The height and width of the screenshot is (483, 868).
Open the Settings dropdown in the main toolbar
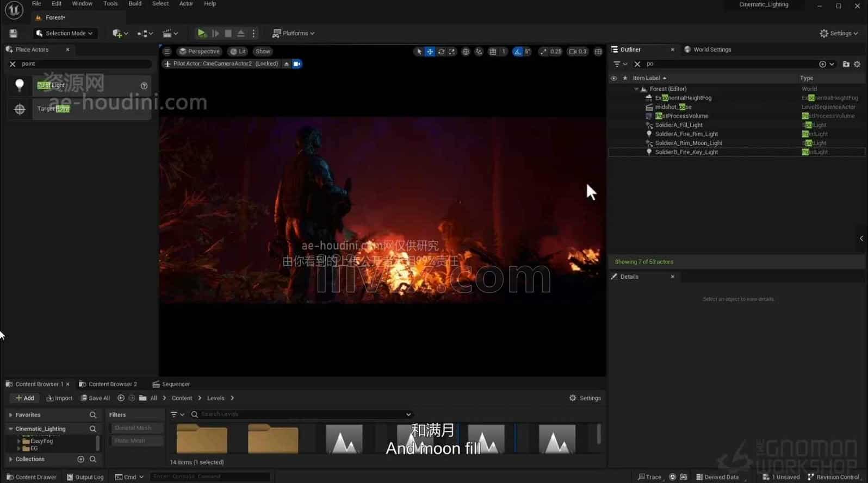838,33
